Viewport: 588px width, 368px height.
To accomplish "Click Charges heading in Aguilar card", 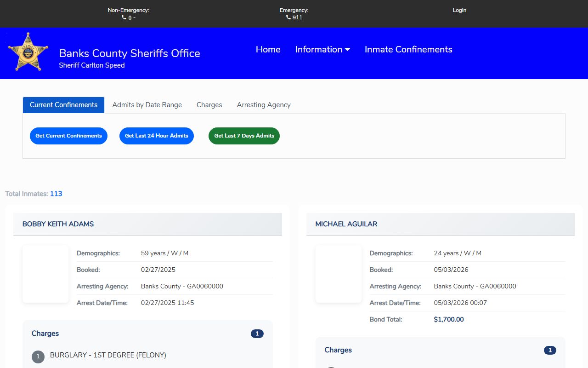I will click(338, 350).
